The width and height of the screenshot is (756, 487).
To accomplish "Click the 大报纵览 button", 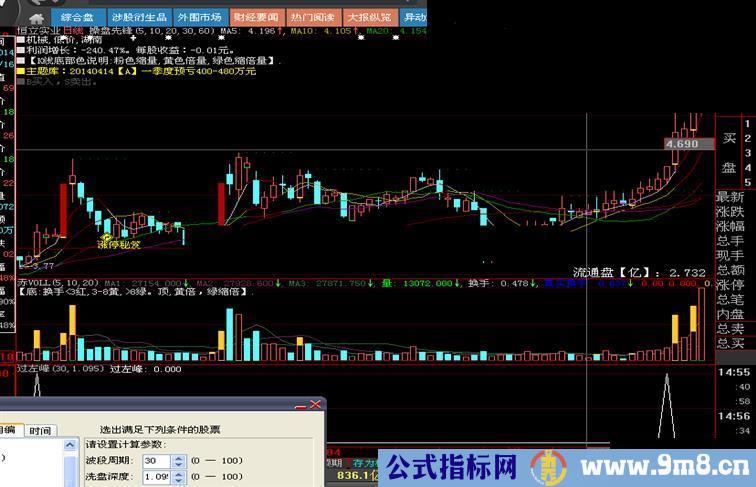I will (369, 17).
